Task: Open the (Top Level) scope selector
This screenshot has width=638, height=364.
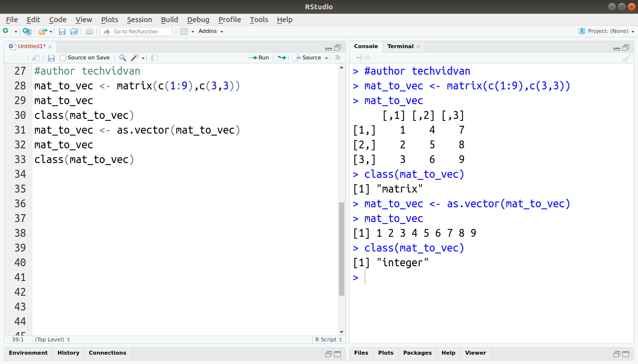Action: point(53,339)
